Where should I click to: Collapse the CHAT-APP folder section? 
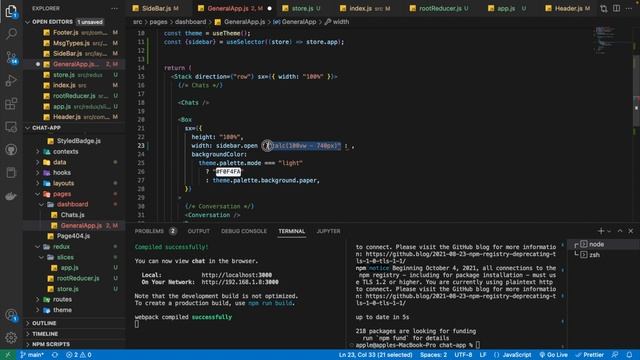tap(28, 128)
